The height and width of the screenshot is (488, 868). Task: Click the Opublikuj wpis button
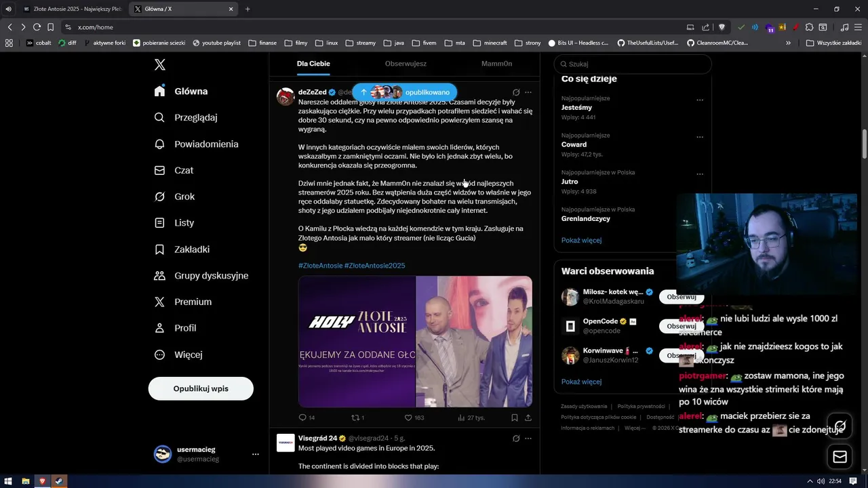coord(201,388)
